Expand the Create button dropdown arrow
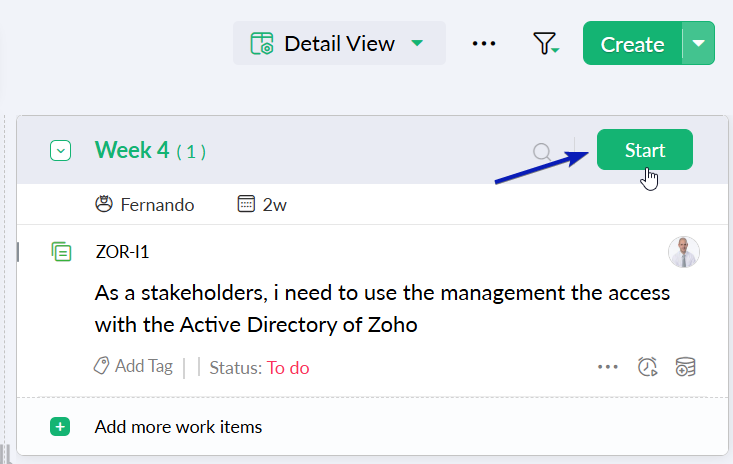733x464 pixels. (x=699, y=44)
